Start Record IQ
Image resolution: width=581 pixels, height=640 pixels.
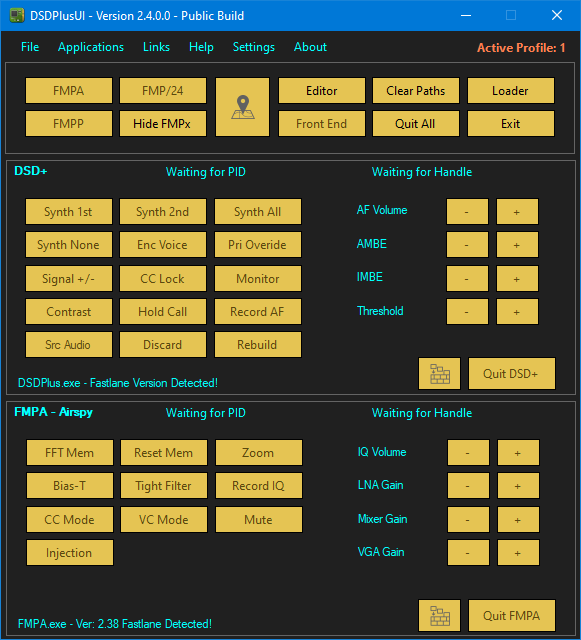point(258,485)
